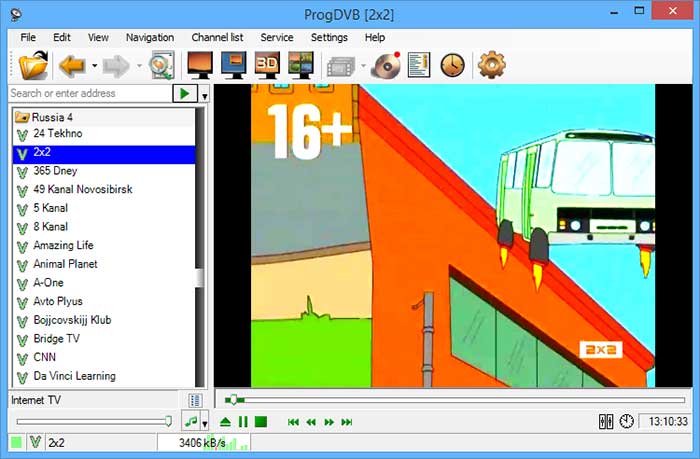Open the Settings menu

click(x=329, y=38)
